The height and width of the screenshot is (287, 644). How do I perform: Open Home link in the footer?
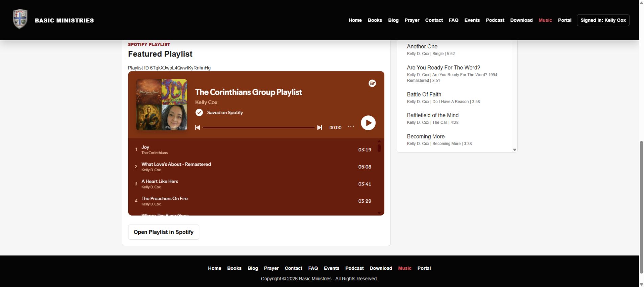pyautogui.click(x=214, y=268)
